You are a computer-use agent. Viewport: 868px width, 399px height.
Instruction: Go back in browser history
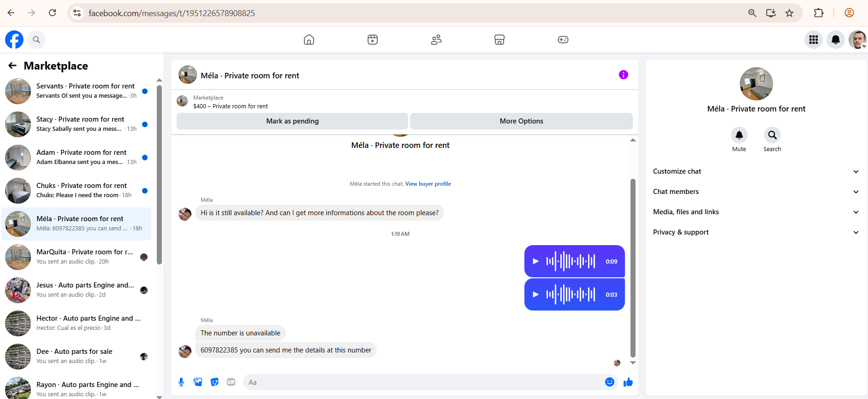pyautogui.click(x=11, y=13)
